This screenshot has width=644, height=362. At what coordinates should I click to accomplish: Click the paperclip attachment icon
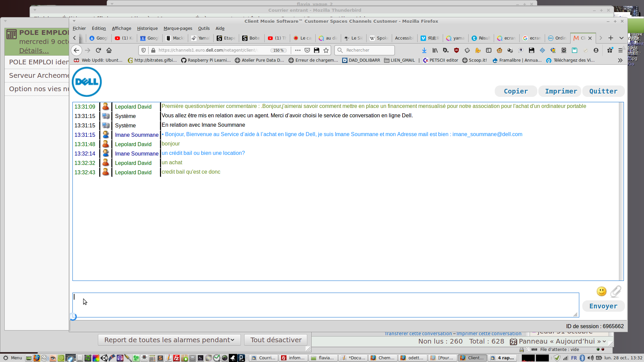pyautogui.click(x=615, y=291)
